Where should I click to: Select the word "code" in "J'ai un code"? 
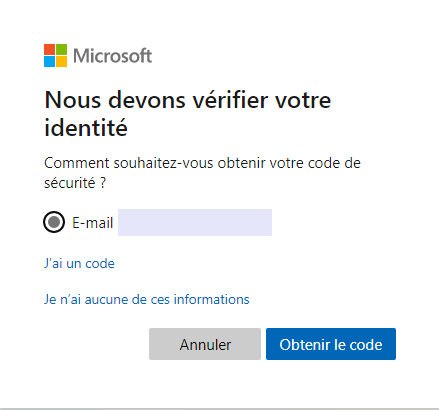pos(100,263)
